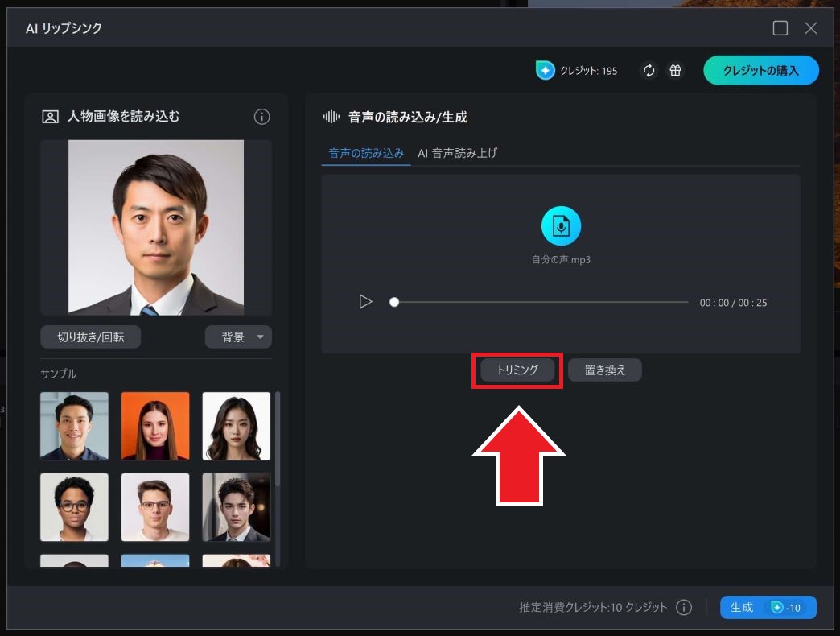Image resolution: width=840 pixels, height=636 pixels.
Task: Open the gift rewards icon
Action: [x=675, y=70]
